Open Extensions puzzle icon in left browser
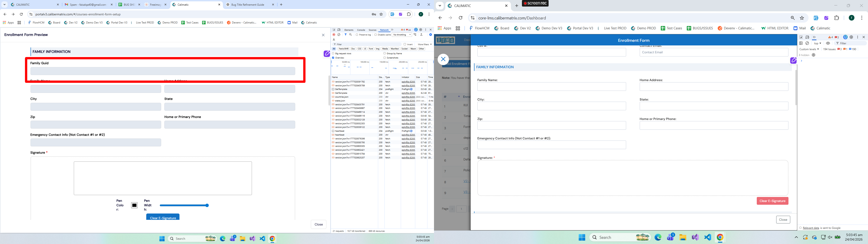 pos(409,14)
